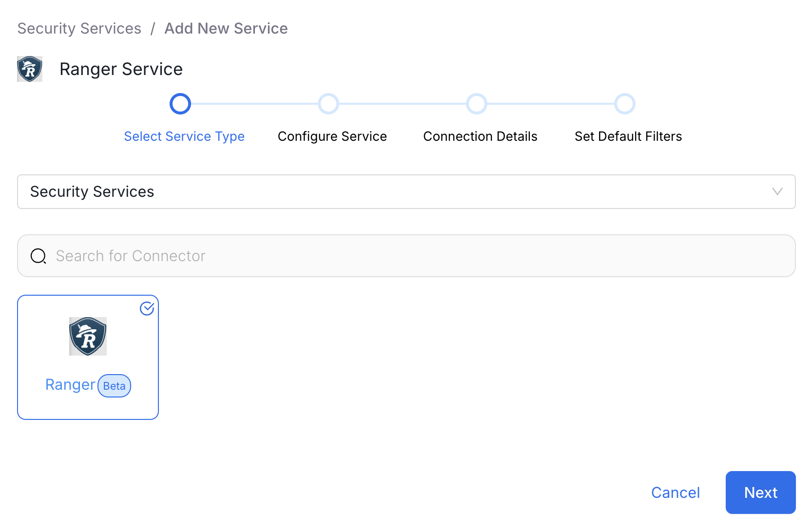812x530 pixels.
Task: Click the checkmark on the Ranger card
Action: pyautogui.click(x=146, y=308)
